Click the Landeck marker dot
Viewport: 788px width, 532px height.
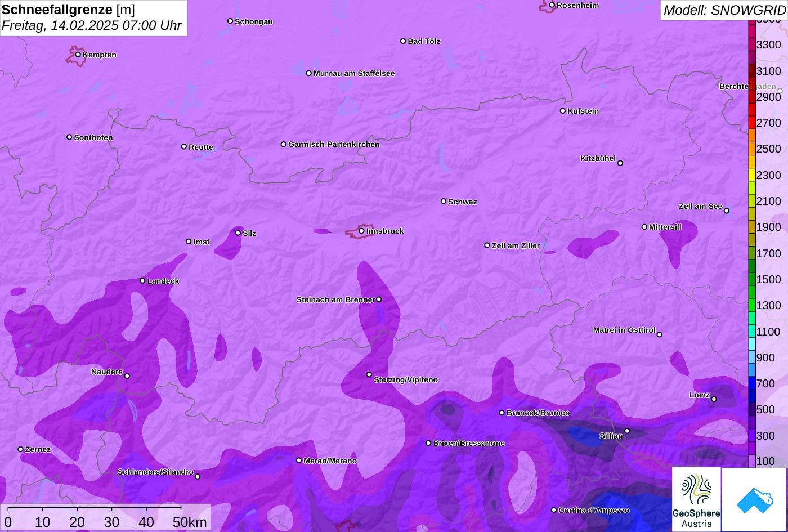point(142,281)
